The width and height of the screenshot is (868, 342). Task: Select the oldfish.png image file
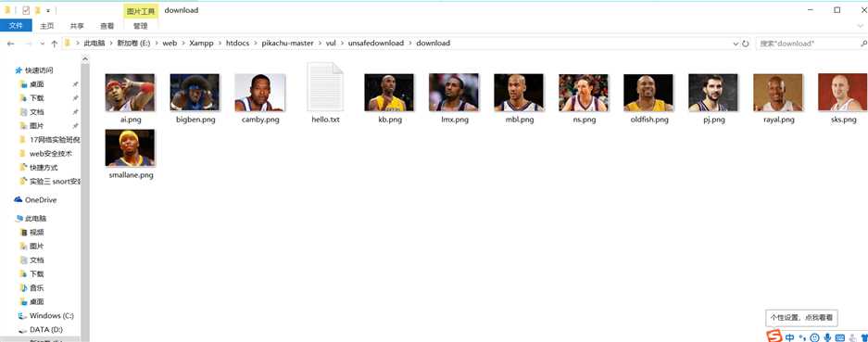pyautogui.click(x=648, y=93)
